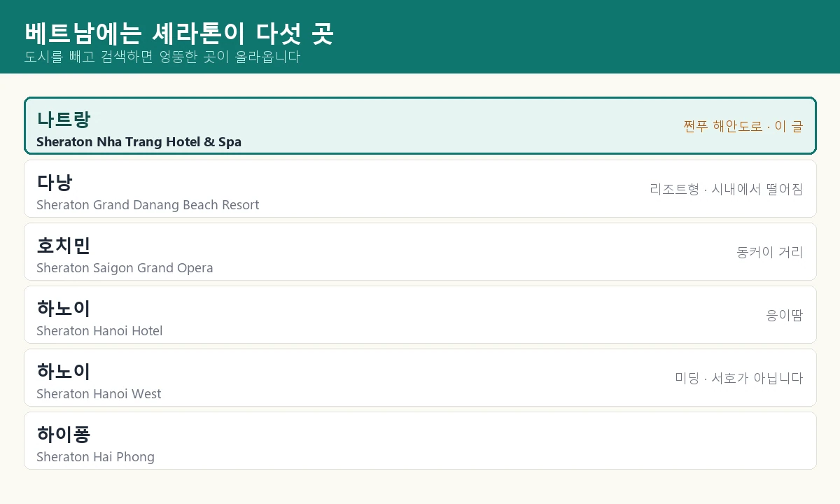
Task: Select the 나트랑 Sheraton Nha Trang card
Action: click(420, 126)
